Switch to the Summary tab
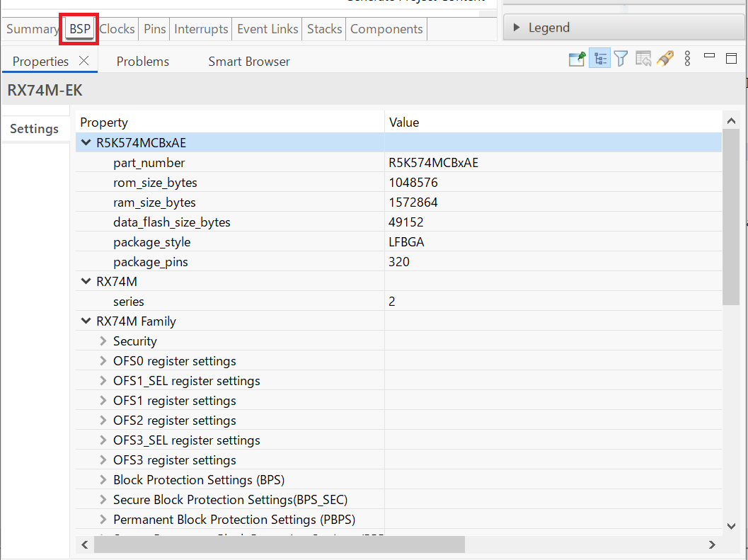Screen dimensions: 748x560 (x=33, y=29)
